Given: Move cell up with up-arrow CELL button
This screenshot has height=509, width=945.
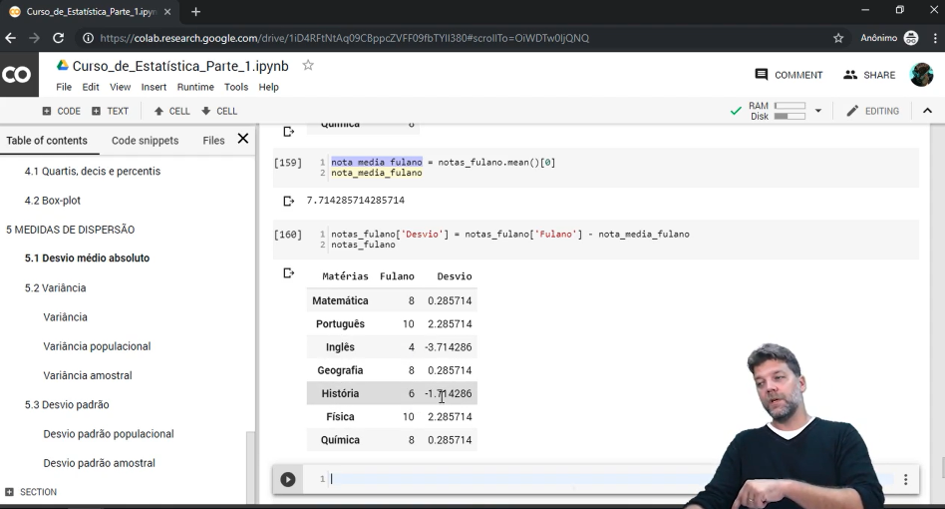Looking at the screenshot, I should coord(172,111).
